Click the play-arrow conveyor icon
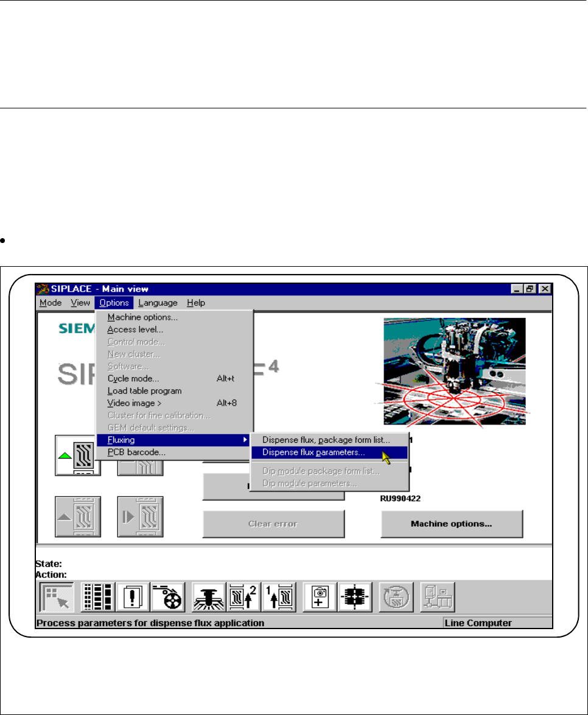The width and height of the screenshot is (588, 715). [141, 516]
